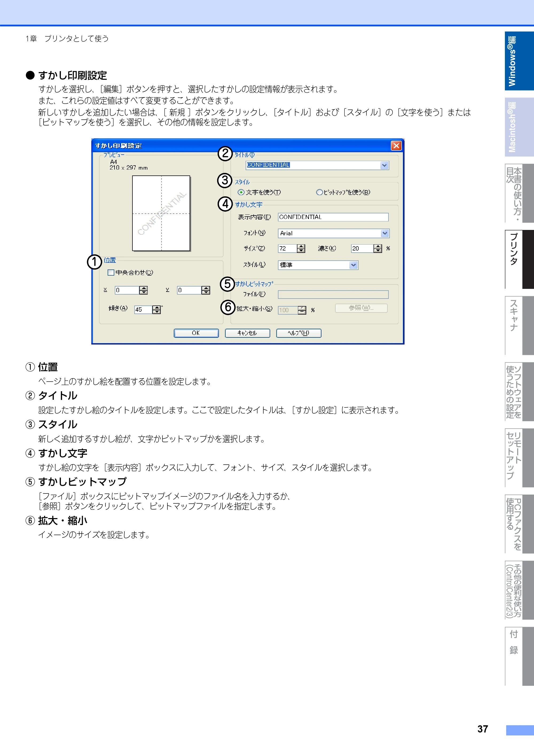The height and width of the screenshot is (756, 534).
Task: Open the タイトル combo box dropdown arrow
Action: coord(384,165)
